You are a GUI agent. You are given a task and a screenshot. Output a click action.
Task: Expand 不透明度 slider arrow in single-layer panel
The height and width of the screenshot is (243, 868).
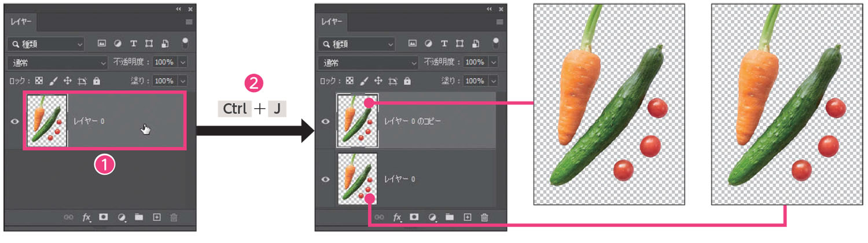pos(183,62)
